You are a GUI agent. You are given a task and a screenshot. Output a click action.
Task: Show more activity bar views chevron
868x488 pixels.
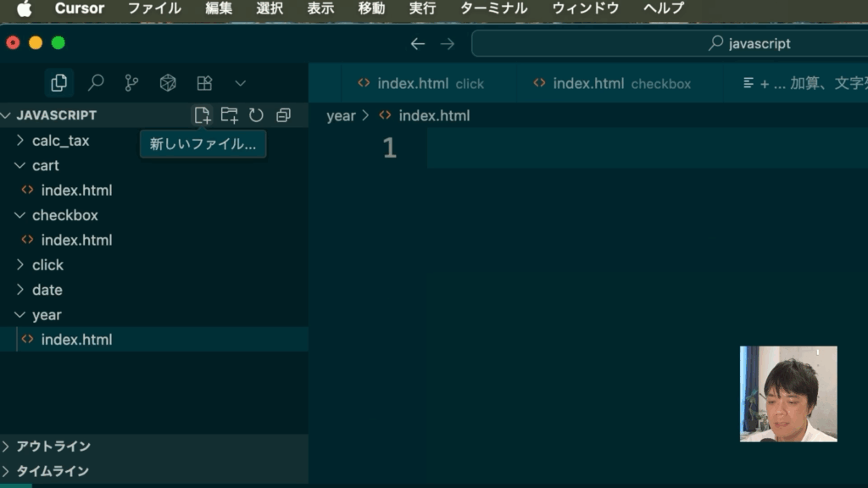tap(240, 83)
